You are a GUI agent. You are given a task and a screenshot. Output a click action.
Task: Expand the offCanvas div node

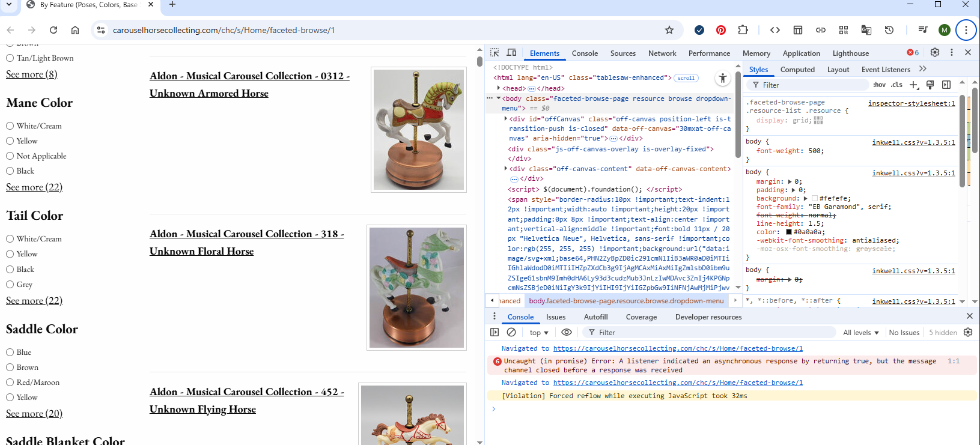point(506,119)
